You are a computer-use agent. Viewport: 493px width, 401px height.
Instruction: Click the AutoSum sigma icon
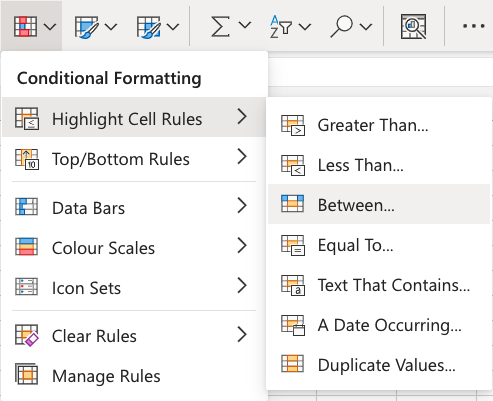click(220, 26)
